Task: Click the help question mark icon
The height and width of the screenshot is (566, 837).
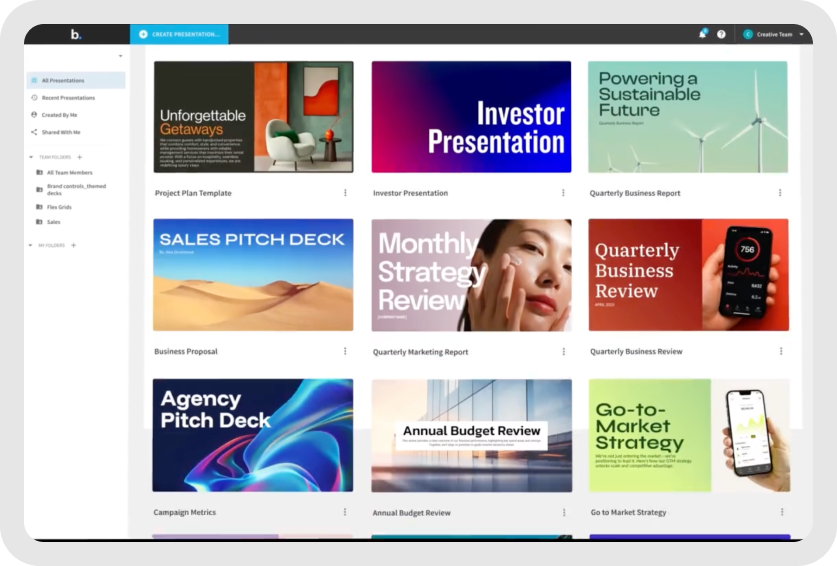Action: [x=721, y=34]
